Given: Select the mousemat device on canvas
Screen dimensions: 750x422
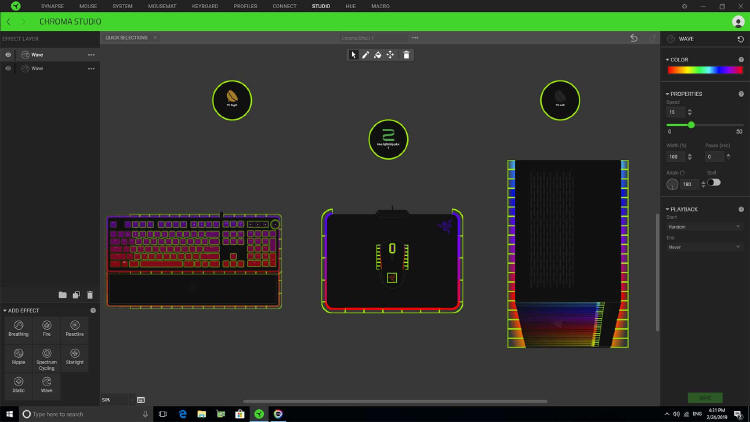Looking at the screenshot, I should pyautogui.click(x=392, y=261).
